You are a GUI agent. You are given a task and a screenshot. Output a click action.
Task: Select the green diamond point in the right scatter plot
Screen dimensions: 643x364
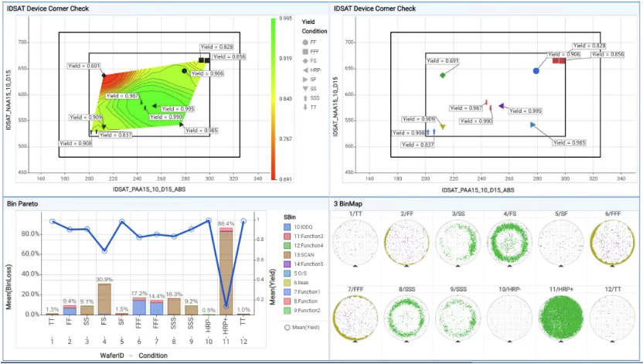click(443, 76)
